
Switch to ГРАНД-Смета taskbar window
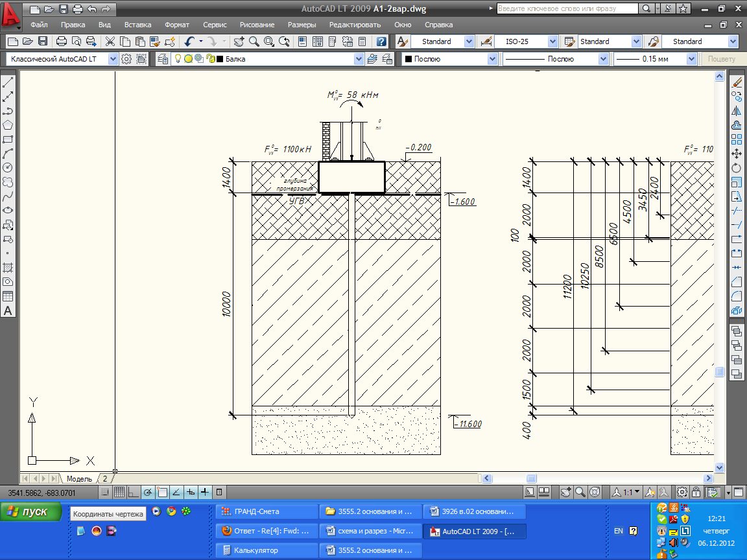point(267,511)
